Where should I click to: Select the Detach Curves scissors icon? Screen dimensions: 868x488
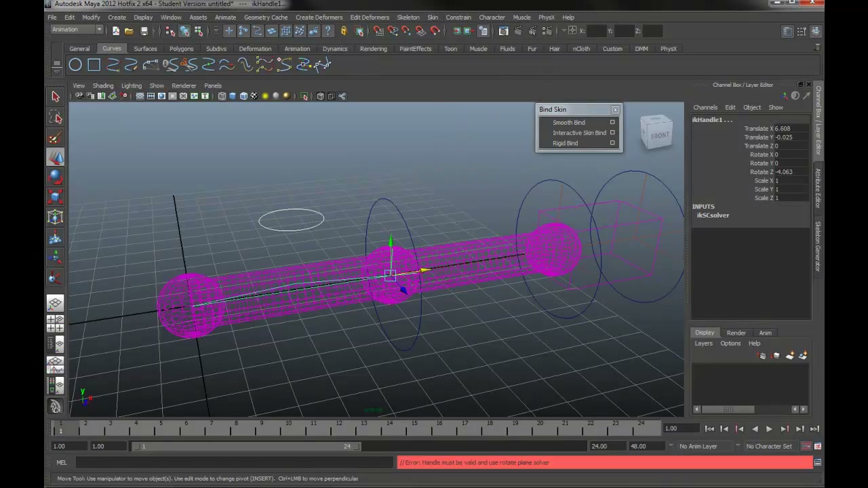click(x=189, y=65)
